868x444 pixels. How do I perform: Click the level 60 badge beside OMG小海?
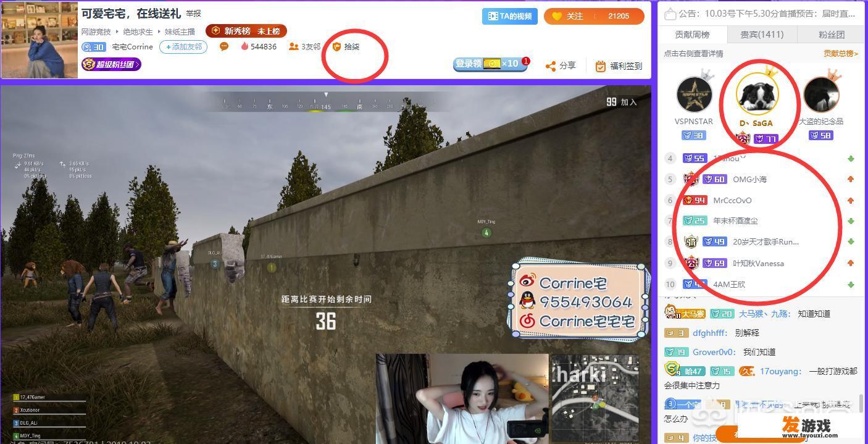coord(715,179)
